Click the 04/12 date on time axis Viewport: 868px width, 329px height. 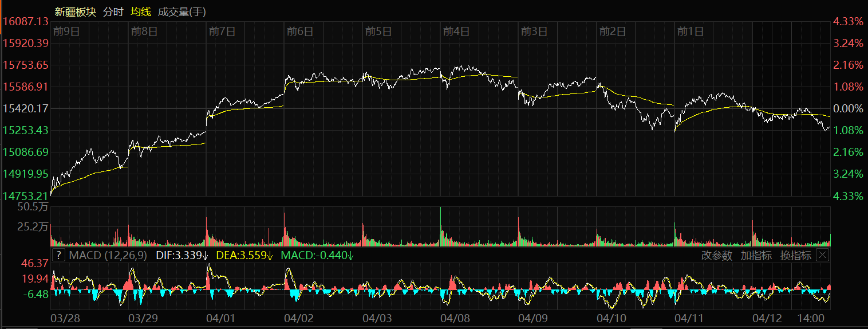[x=767, y=318]
